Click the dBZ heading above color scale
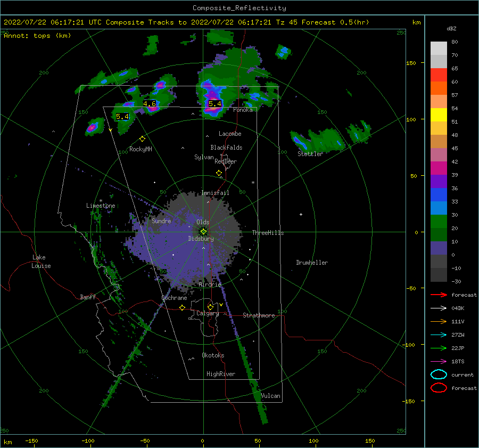The height and width of the screenshot is (448, 479). [451, 29]
